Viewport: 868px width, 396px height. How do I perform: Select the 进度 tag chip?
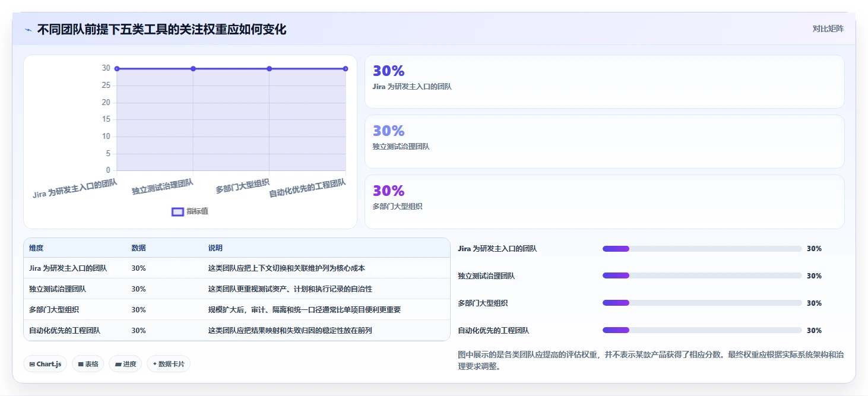point(125,364)
